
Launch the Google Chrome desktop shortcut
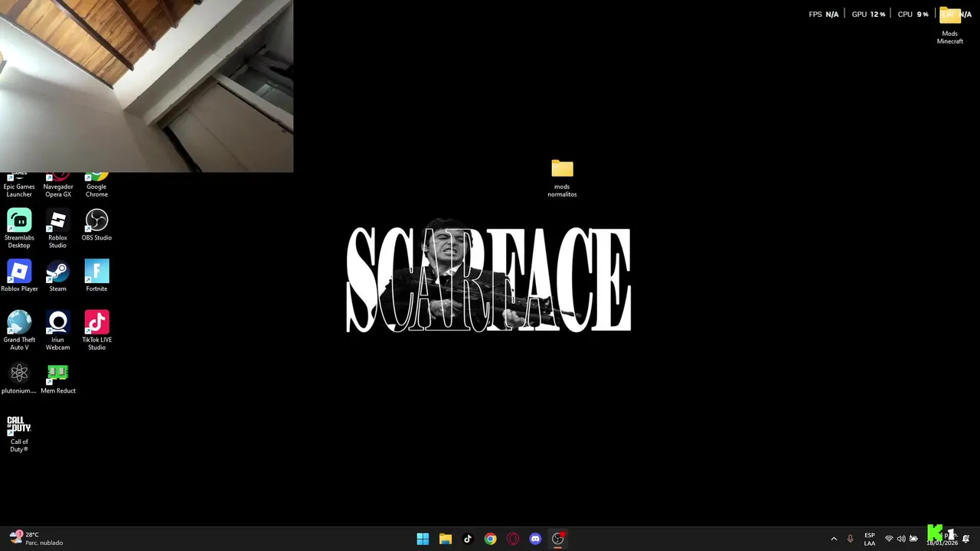coord(96,186)
